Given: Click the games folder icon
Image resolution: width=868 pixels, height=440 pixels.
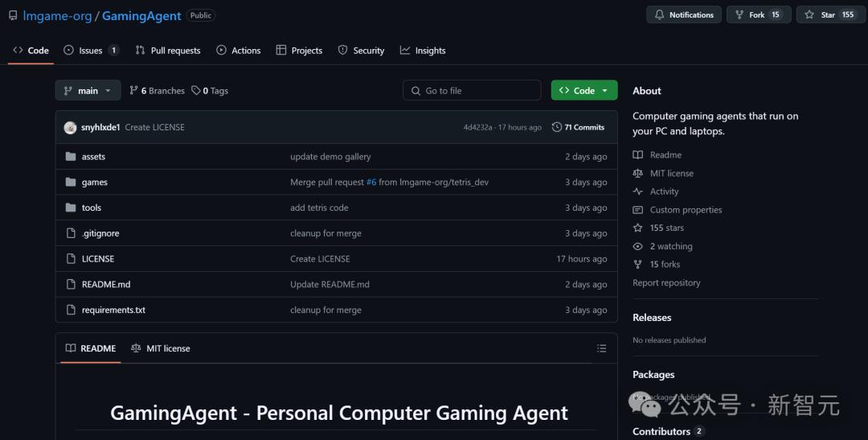Looking at the screenshot, I should point(71,183).
